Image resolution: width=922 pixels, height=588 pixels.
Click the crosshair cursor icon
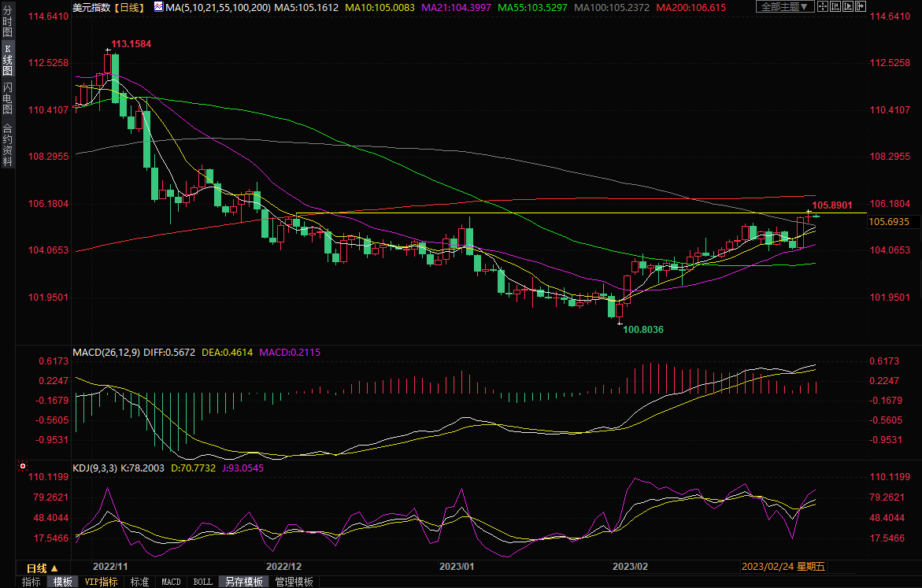click(x=823, y=7)
